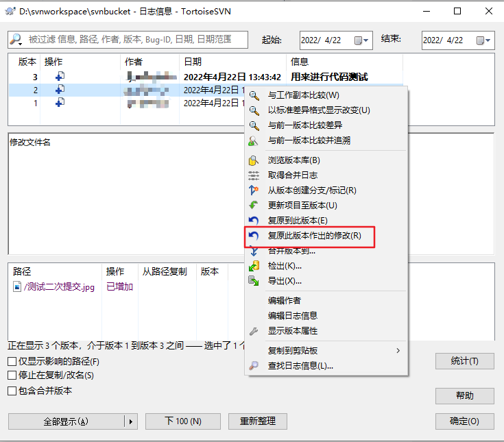Expand the 复制到剪贴板 submenu arrow
This screenshot has height=442, width=504.
[398, 350]
